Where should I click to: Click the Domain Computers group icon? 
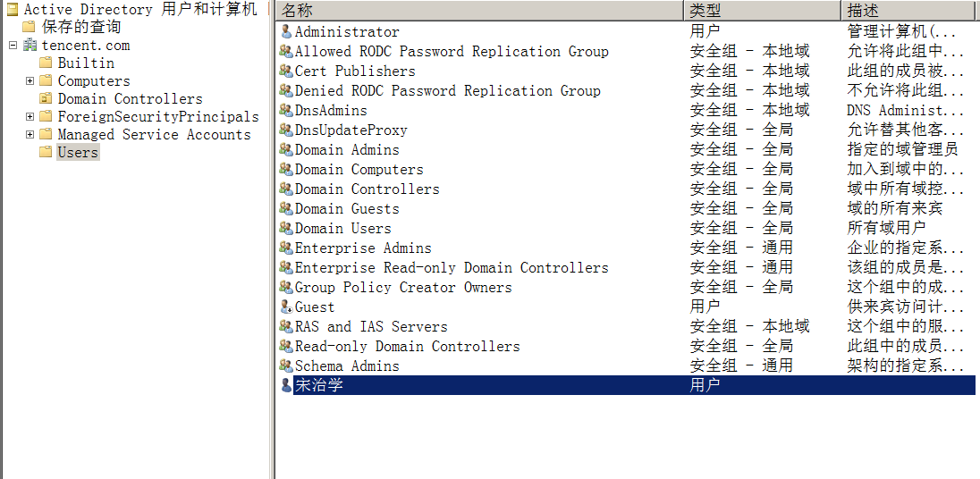point(286,169)
